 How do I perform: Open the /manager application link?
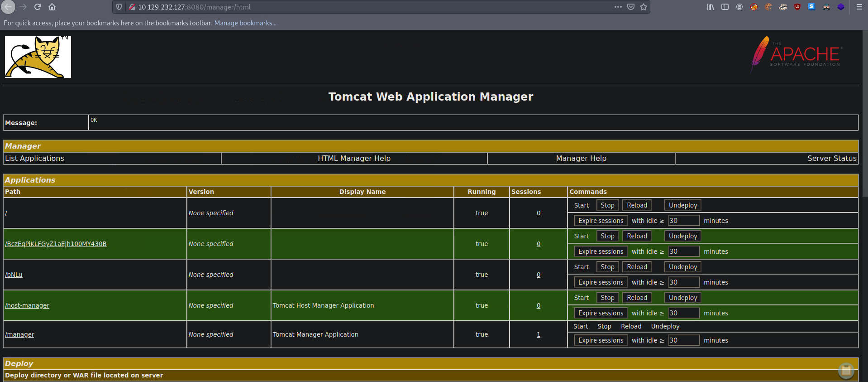19,334
